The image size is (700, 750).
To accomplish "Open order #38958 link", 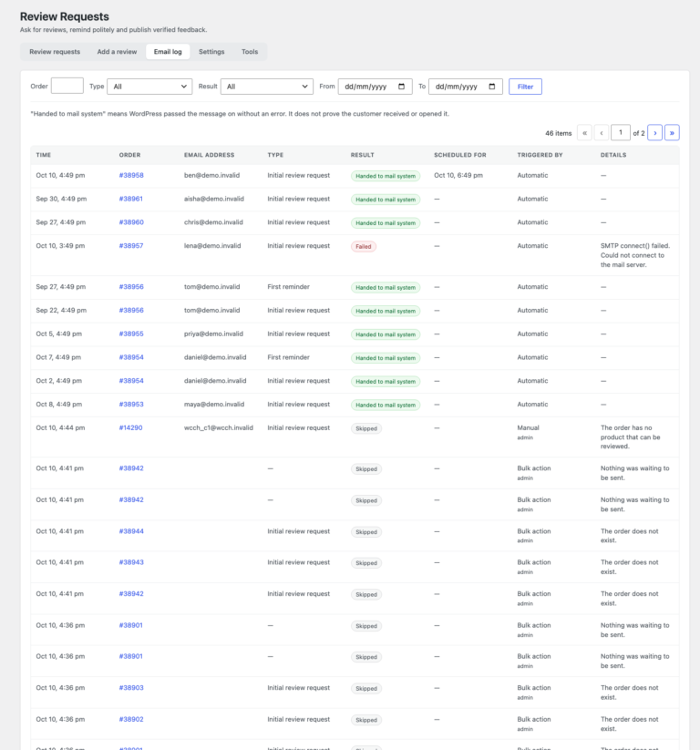I will click(x=131, y=176).
